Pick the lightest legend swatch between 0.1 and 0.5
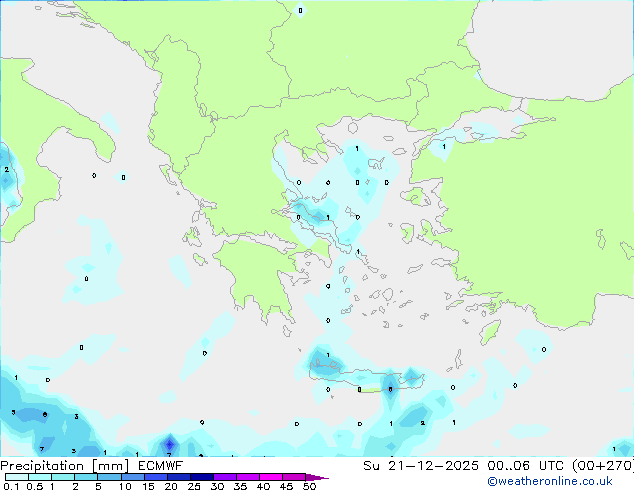 click(x=17, y=477)
